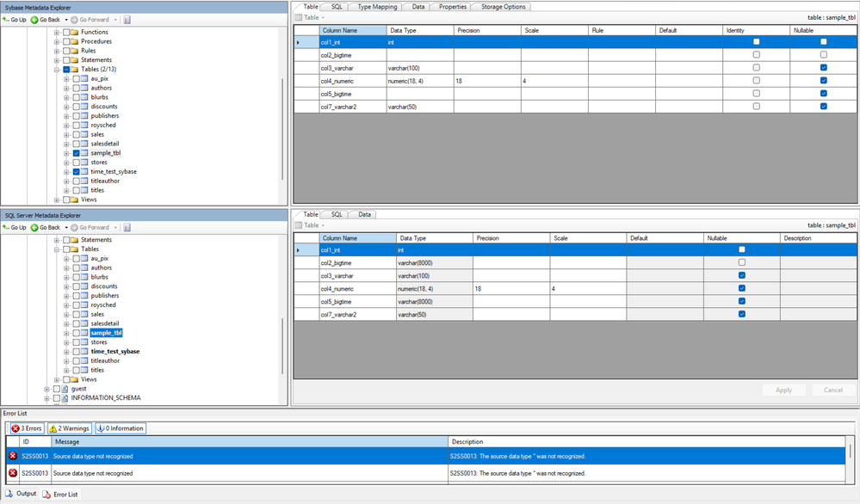
Task: Expand sample_tbl node in SQL Server tree
Action: [x=66, y=334]
